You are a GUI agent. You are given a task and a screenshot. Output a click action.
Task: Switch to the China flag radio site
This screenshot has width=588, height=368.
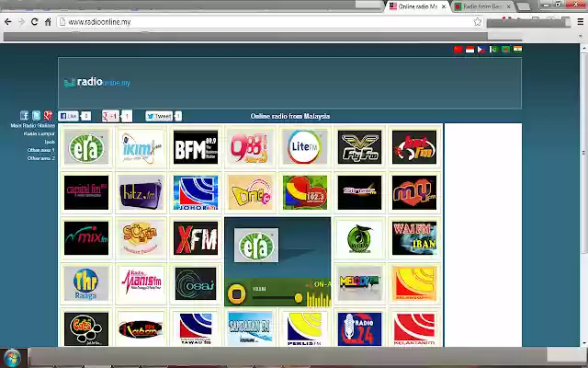coord(458,50)
